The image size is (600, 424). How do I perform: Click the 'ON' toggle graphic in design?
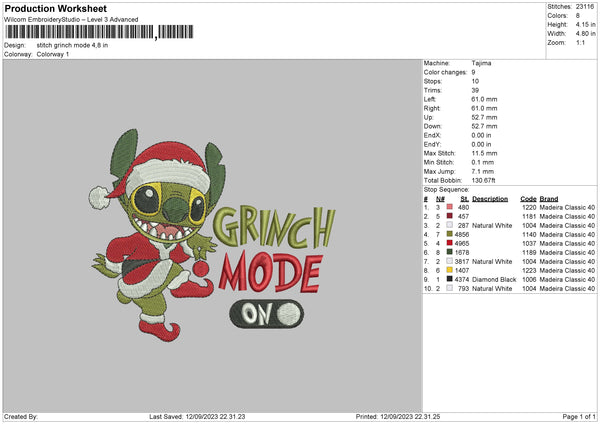pyautogui.click(x=267, y=314)
